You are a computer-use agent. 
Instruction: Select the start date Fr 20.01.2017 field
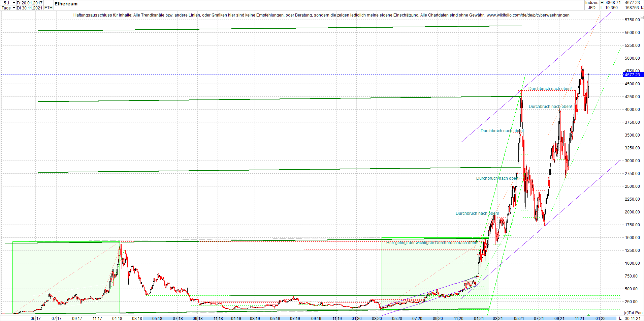pos(30,3)
